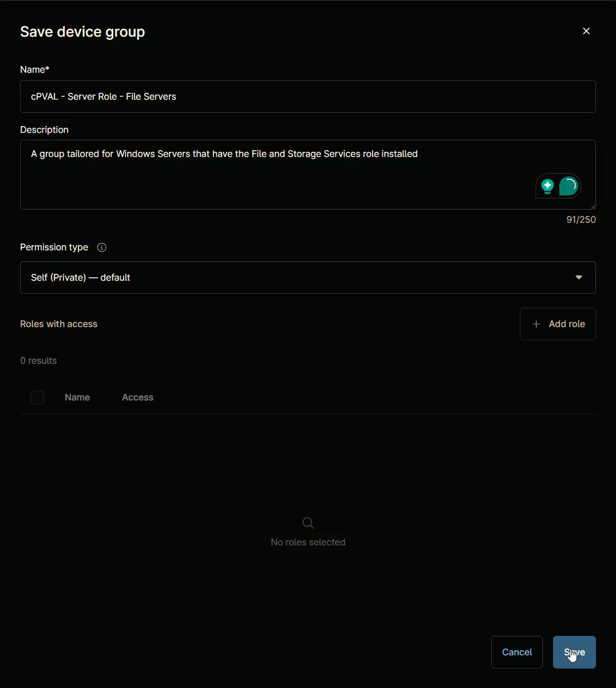Open the Permission type dropdown
This screenshot has height=688, width=616.
tap(308, 277)
